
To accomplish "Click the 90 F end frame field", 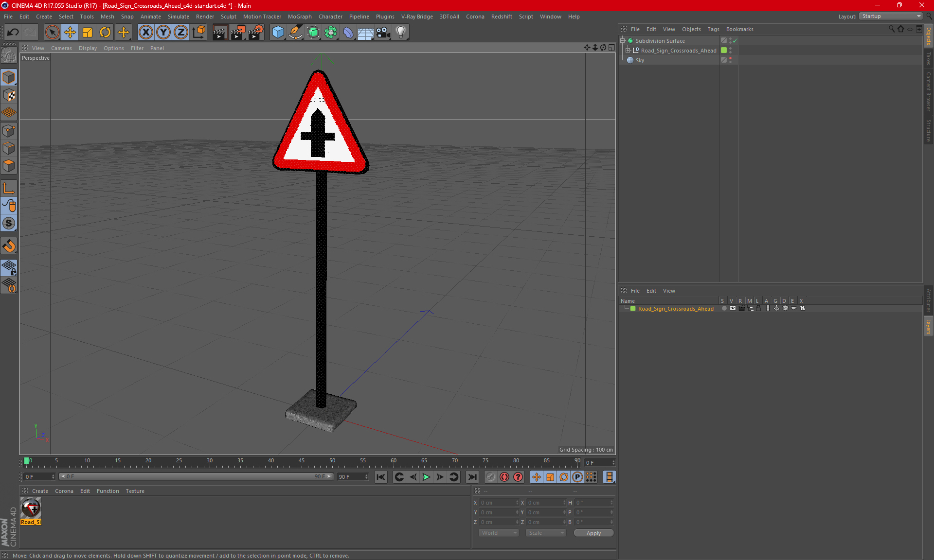I will (x=353, y=477).
